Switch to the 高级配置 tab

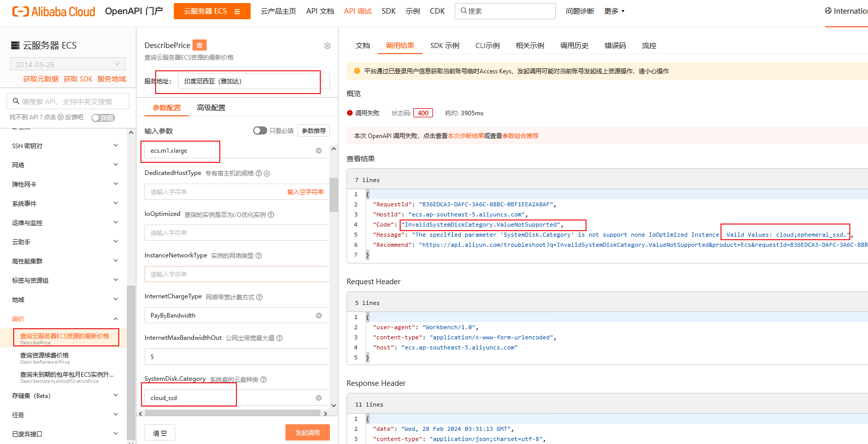211,108
